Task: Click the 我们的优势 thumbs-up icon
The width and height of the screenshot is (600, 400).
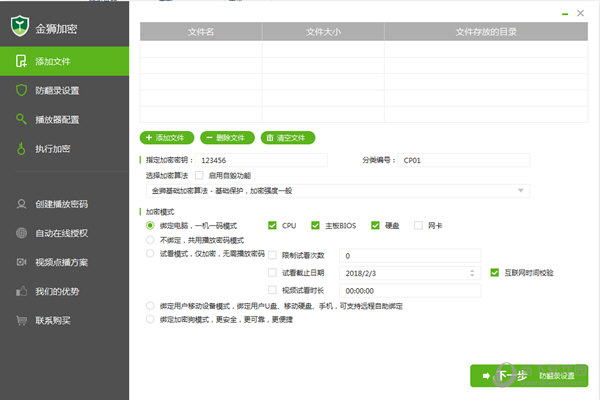Action: [20, 291]
